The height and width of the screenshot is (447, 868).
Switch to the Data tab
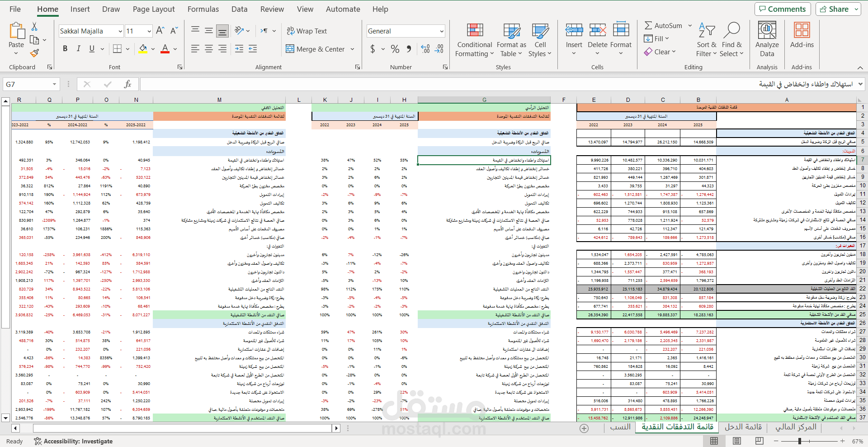pos(239,9)
